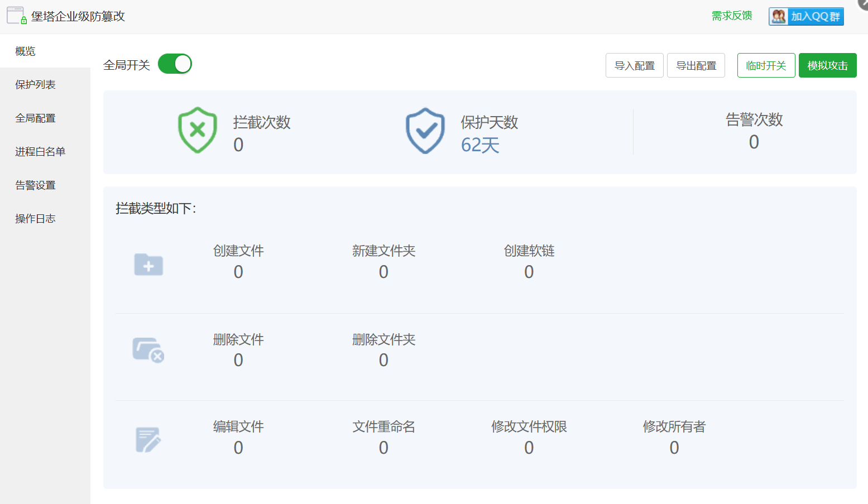Click the blue checkmark shield icon beside 保护天数

tap(425, 131)
